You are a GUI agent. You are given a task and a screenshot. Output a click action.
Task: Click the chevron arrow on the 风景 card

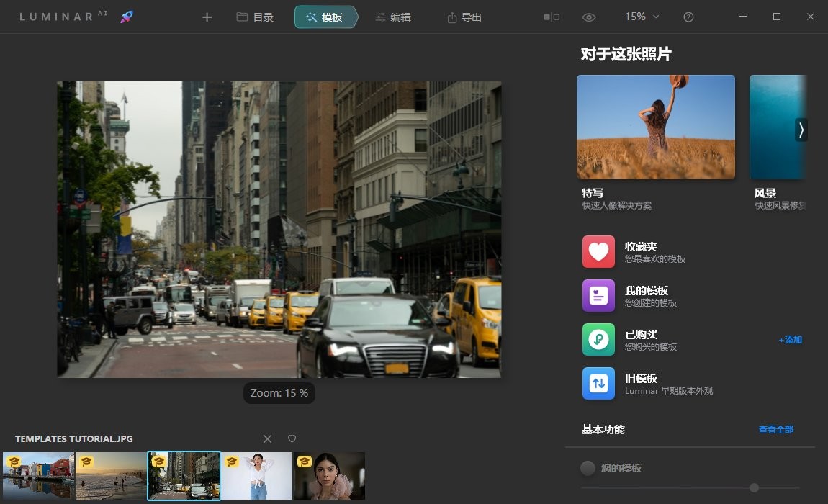point(800,130)
